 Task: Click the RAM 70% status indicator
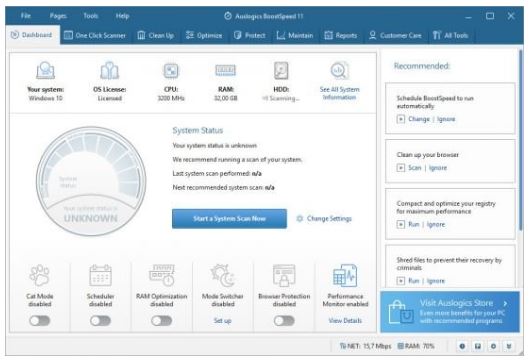[416, 346]
